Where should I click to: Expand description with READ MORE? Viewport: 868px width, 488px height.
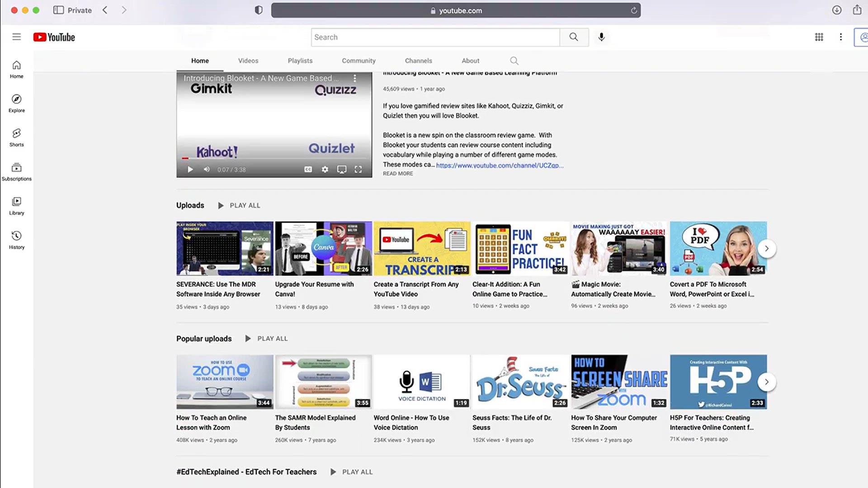pyautogui.click(x=398, y=174)
